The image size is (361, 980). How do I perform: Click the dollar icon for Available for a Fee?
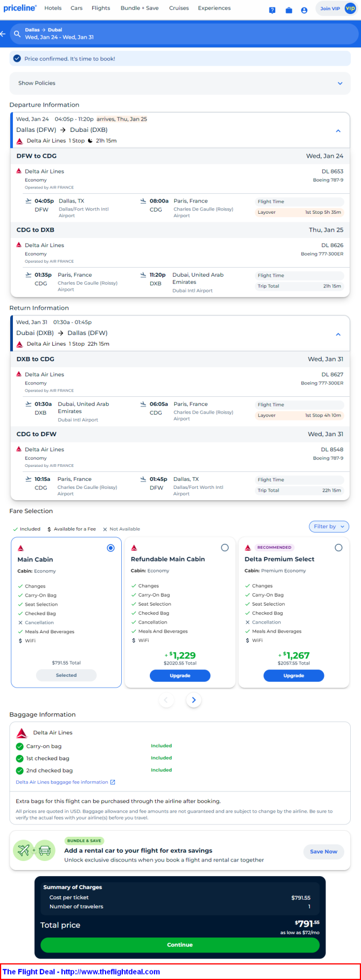pyautogui.click(x=49, y=529)
